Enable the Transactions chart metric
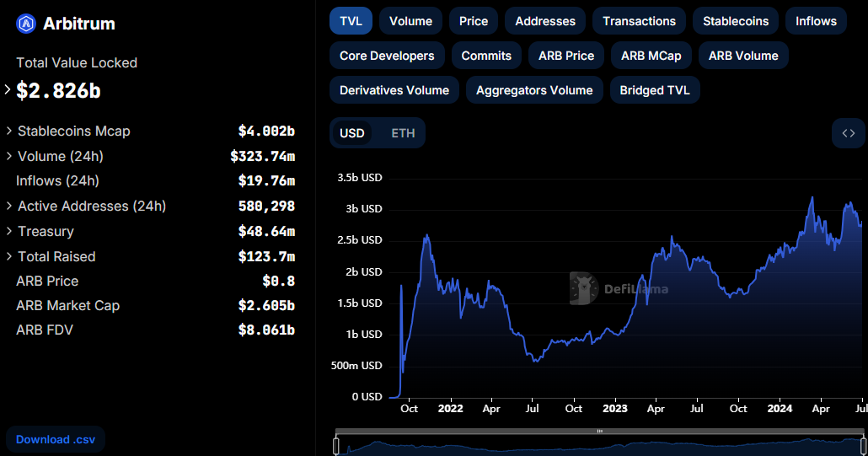 point(640,21)
